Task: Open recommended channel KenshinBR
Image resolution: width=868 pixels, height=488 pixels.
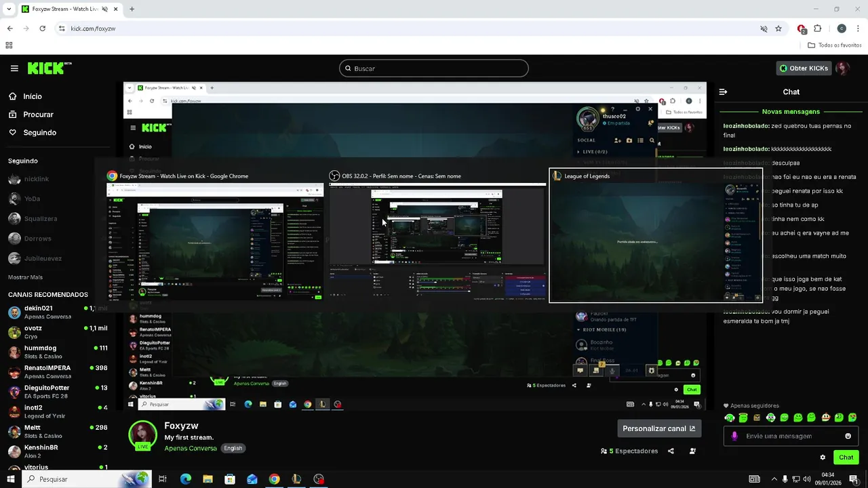Action: click(58, 451)
